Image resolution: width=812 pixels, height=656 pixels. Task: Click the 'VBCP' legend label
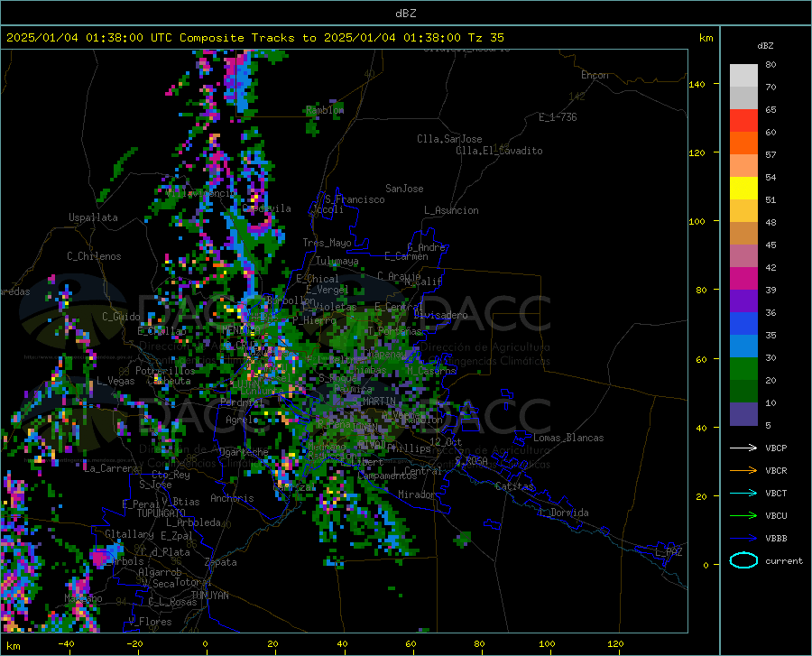pyautogui.click(x=776, y=448)
